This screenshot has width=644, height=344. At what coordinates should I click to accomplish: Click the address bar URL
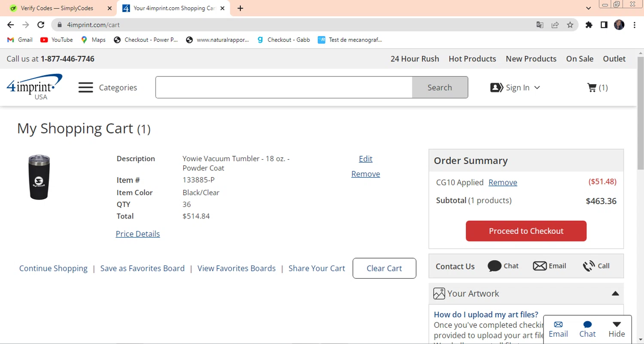click(x=93, y=25)
